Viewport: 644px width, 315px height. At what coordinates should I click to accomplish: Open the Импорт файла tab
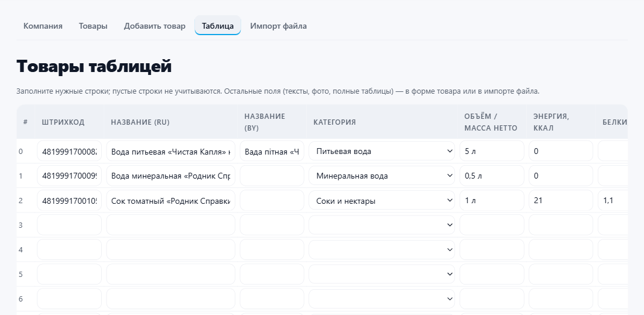point(279,26)
